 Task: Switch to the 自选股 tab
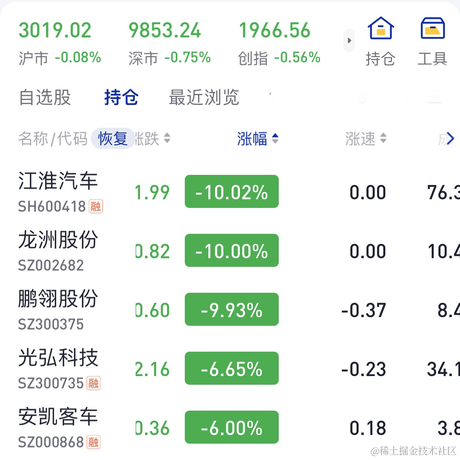(45, 97)
